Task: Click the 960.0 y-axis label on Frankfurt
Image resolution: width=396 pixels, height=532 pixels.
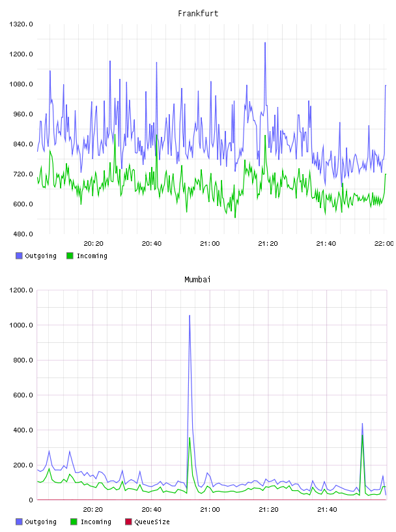Action: click(x=23, y=114)
